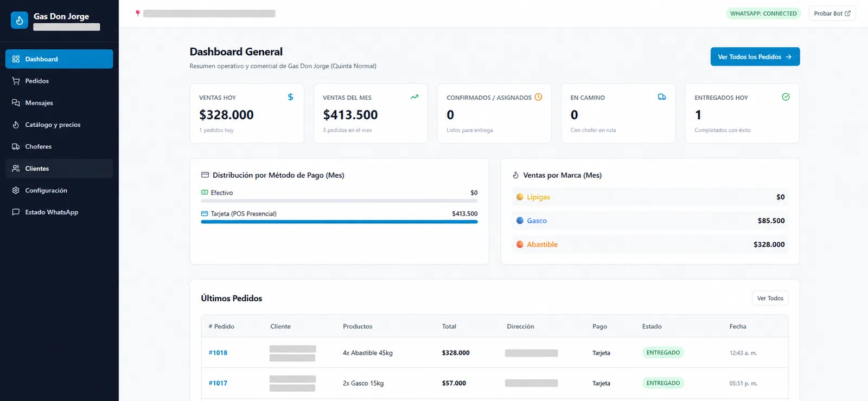Click the dollar icon on Ventas Hoy card
The height and width of the screenshot is (401, 868).
[x=290, y=97]
